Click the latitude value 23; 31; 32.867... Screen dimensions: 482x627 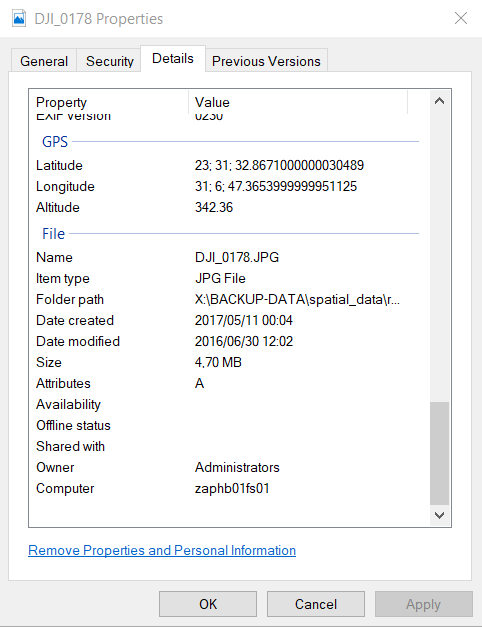tap(279, 165)
